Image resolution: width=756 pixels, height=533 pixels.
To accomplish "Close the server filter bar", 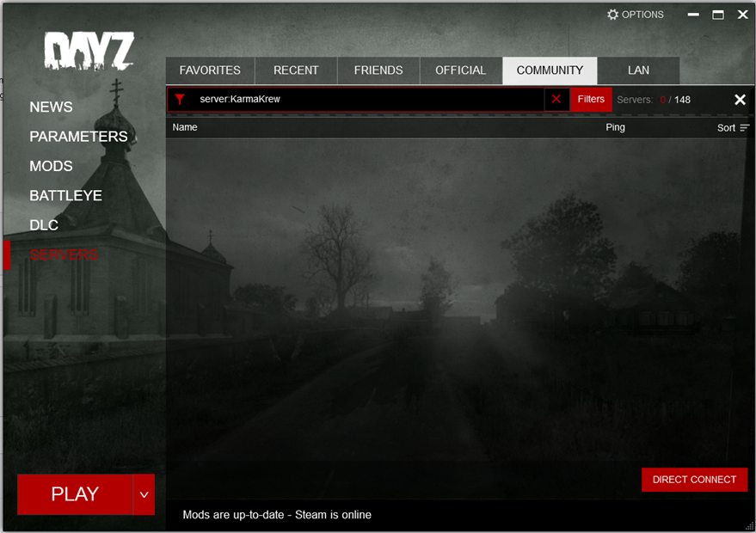I will (x=740, y=99).
